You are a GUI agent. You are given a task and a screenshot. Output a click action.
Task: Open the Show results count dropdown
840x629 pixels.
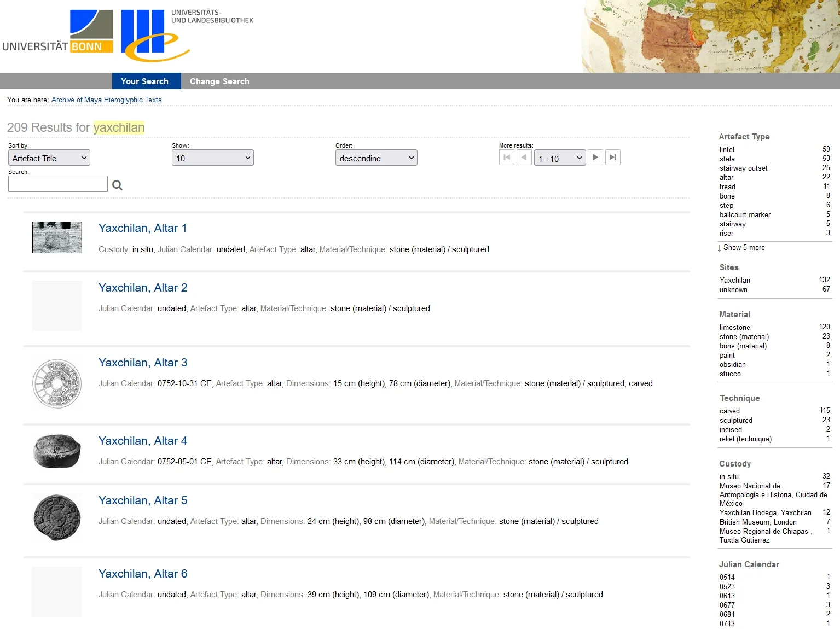[212, 158]
